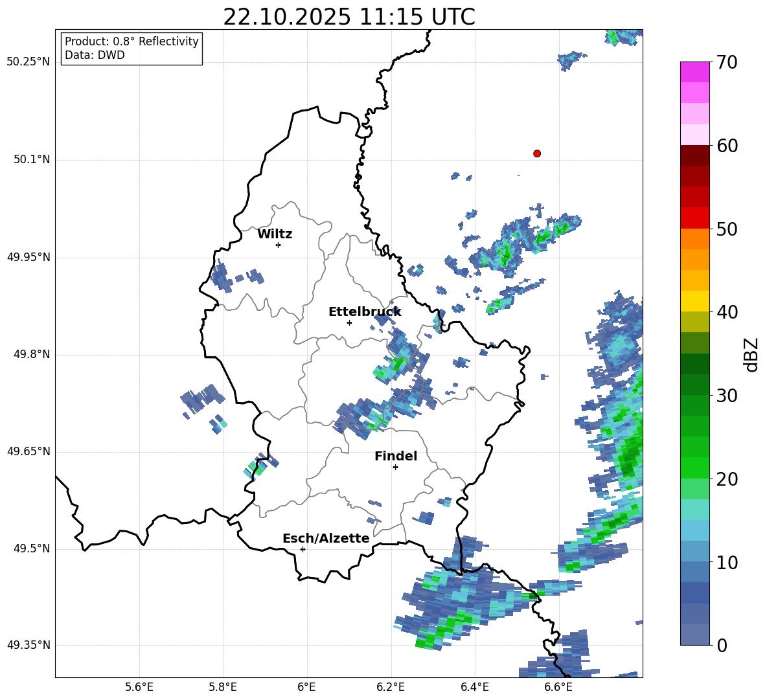Click the red dot marker on the map
The image size is (767, 700).
536,153
